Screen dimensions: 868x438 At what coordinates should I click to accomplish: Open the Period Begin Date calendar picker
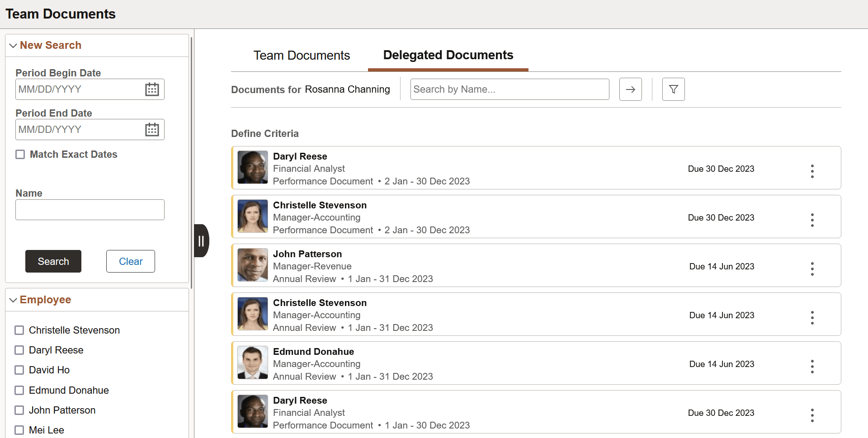click(x=152, y=89)
